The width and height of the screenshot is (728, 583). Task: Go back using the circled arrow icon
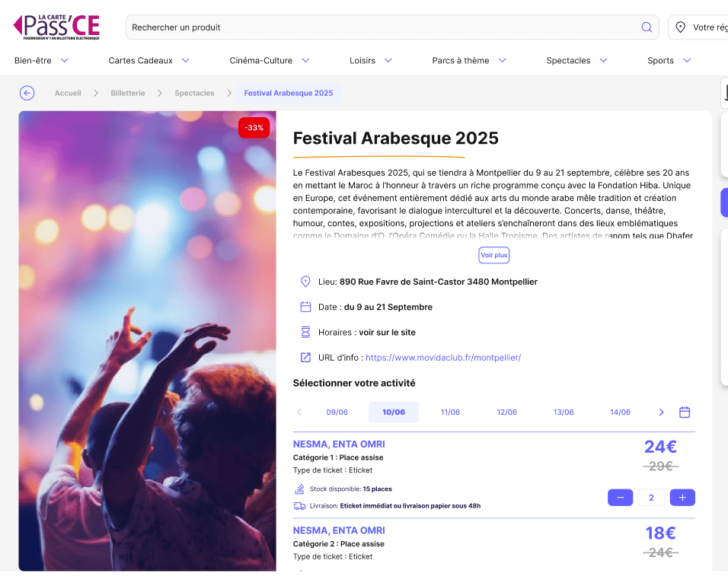point(27,93)
